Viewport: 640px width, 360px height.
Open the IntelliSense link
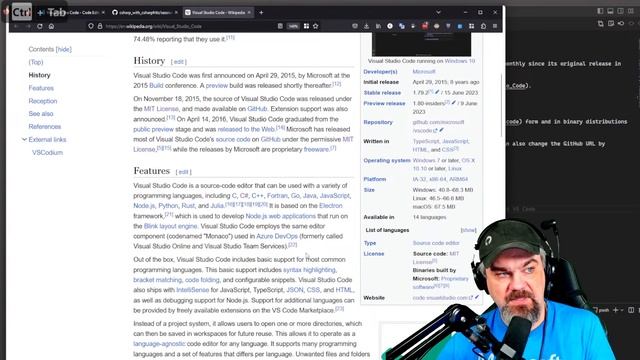tap(193, 290)
